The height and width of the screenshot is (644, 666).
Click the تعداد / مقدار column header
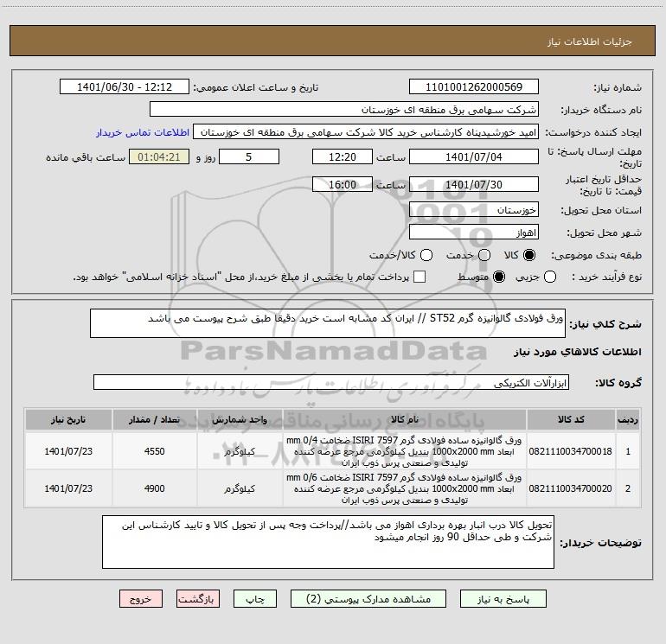tap(154, 419)
